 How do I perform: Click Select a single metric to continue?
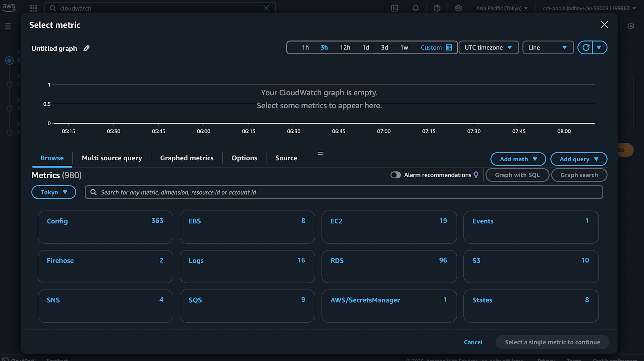(x=553, y=342)
